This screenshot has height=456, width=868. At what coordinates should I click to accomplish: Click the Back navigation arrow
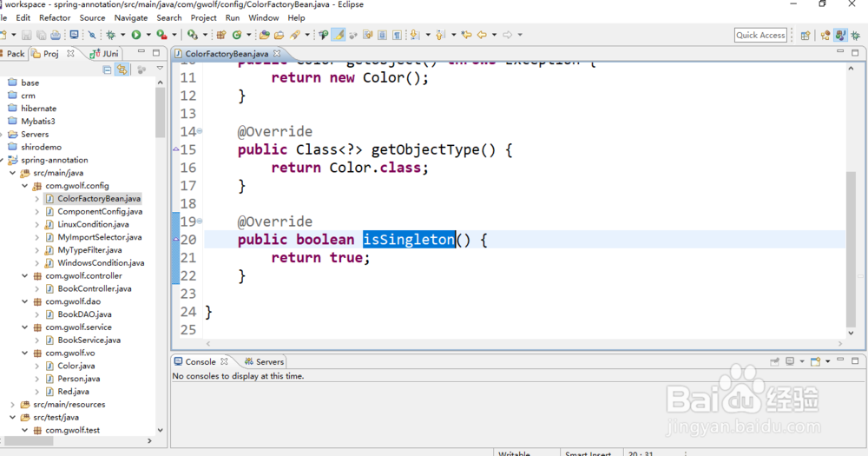click(x=482, y=35)
